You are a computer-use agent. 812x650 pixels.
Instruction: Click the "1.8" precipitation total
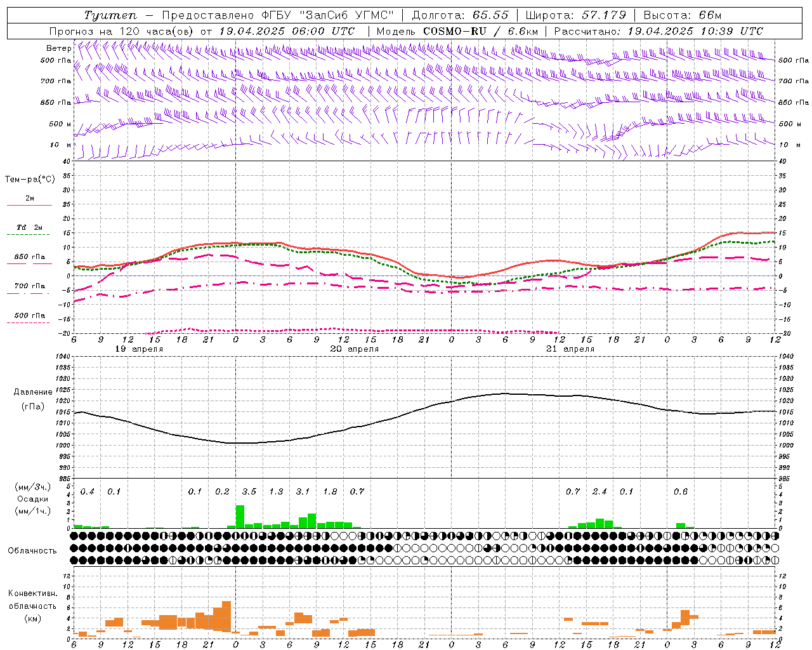point(330,492)
